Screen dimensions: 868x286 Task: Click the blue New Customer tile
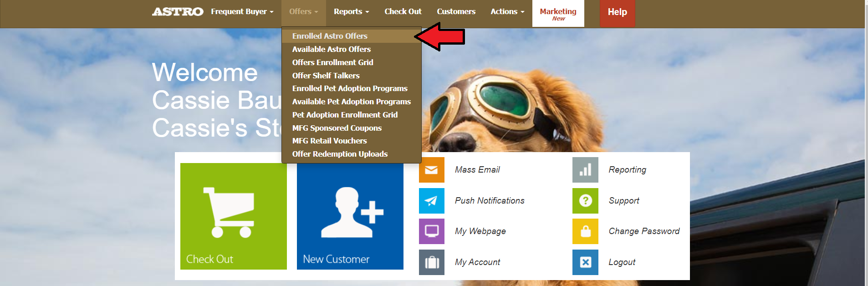point(350,216)
